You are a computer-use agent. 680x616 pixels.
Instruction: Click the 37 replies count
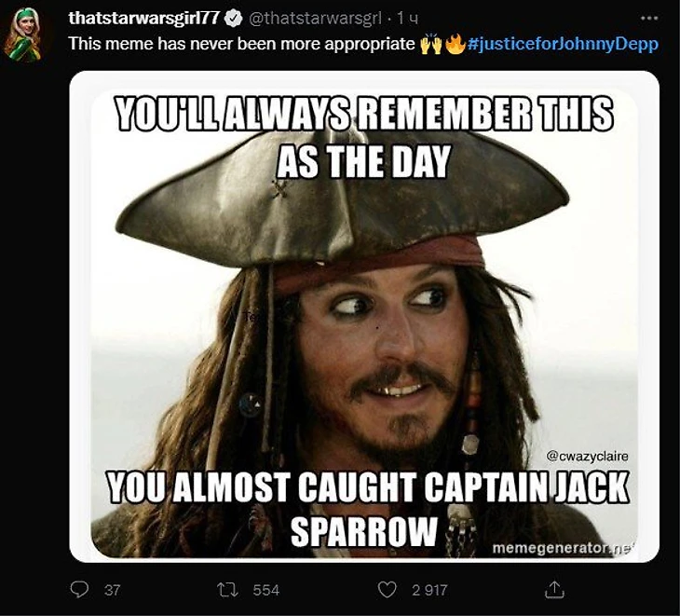(x=112, y=590)
